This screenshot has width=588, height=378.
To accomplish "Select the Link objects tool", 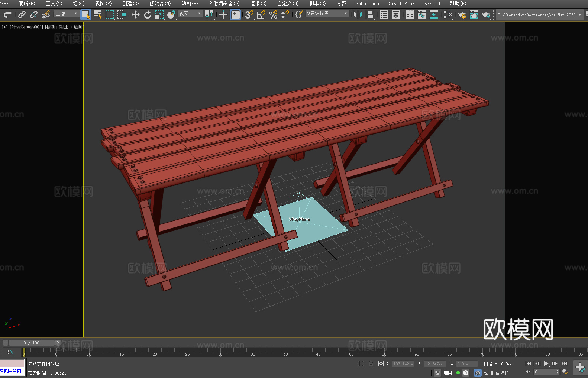I will point(22,14).
